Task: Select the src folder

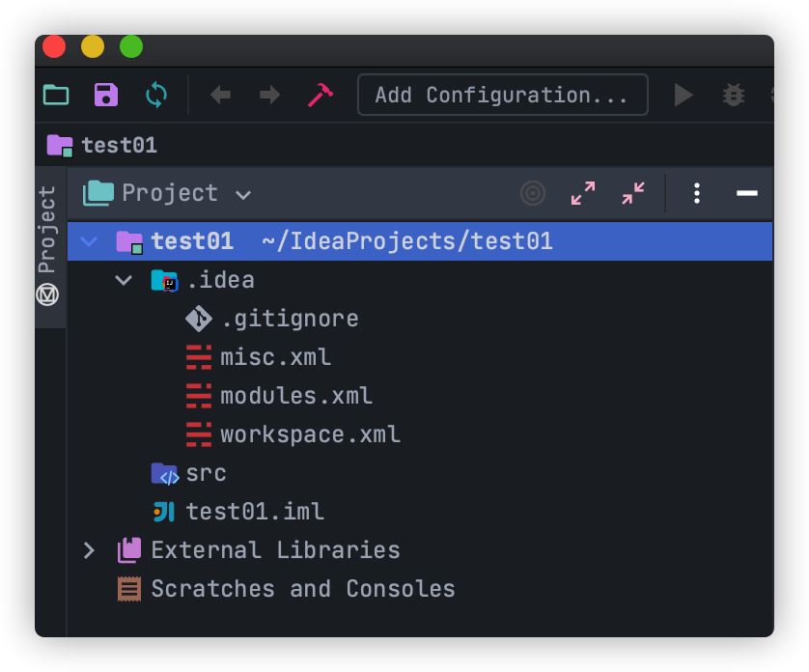Action: 205,473
